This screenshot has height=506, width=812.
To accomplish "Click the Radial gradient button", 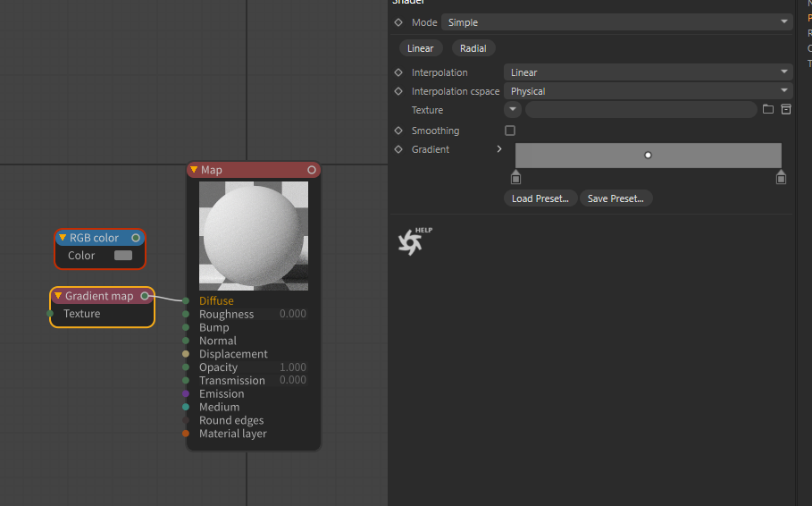I will click(473, 48).
